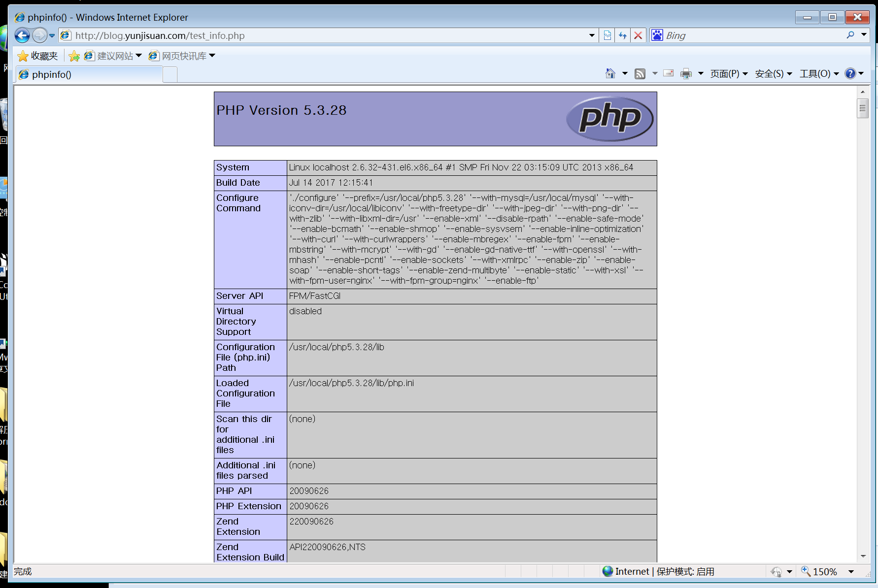Open the 安全(S) Safety menu

(x=774, y=74)
